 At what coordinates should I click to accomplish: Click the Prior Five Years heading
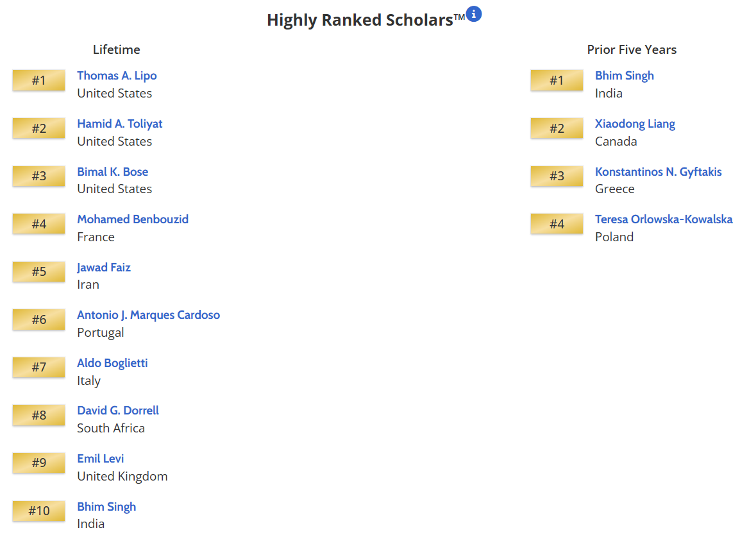(x=632, y=49)
